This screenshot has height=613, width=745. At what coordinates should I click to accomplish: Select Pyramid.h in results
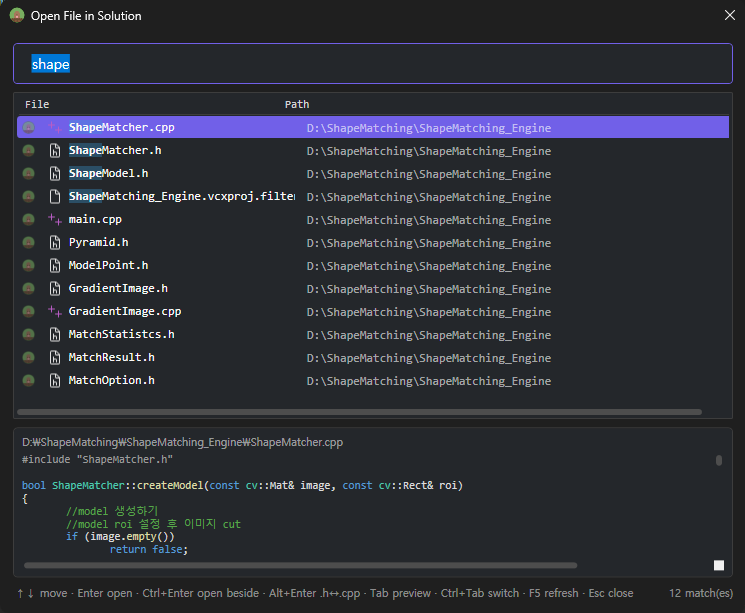(372, 242)
